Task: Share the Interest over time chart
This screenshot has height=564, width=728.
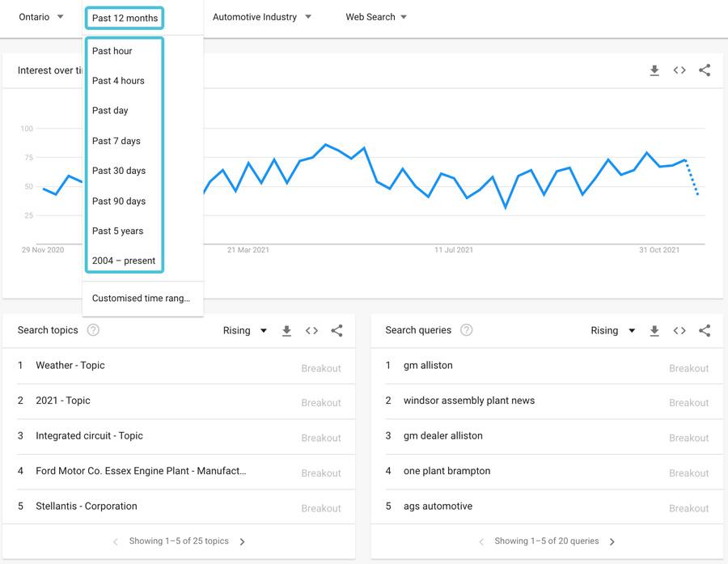Action: point(705,70)
